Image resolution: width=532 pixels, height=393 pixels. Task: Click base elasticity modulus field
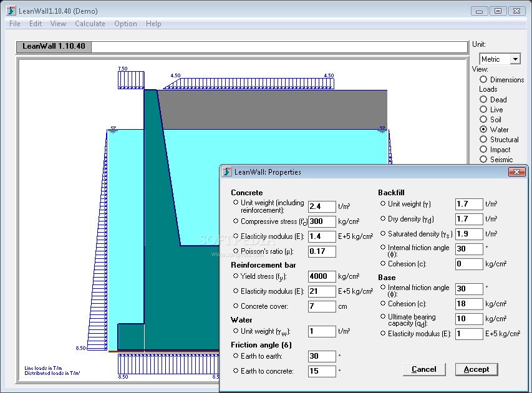tap(469, 334)
